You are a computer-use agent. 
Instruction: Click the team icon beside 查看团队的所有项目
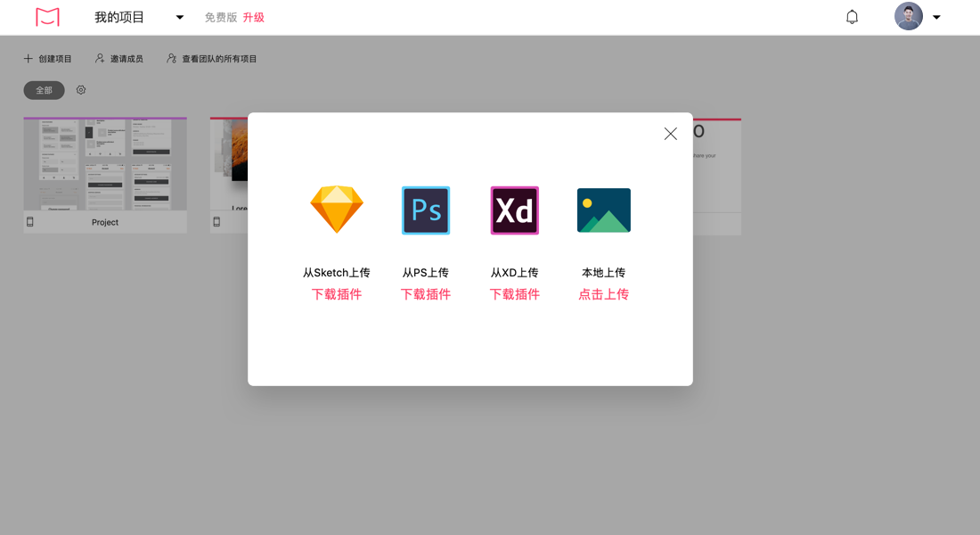click(x=171, y=58)
